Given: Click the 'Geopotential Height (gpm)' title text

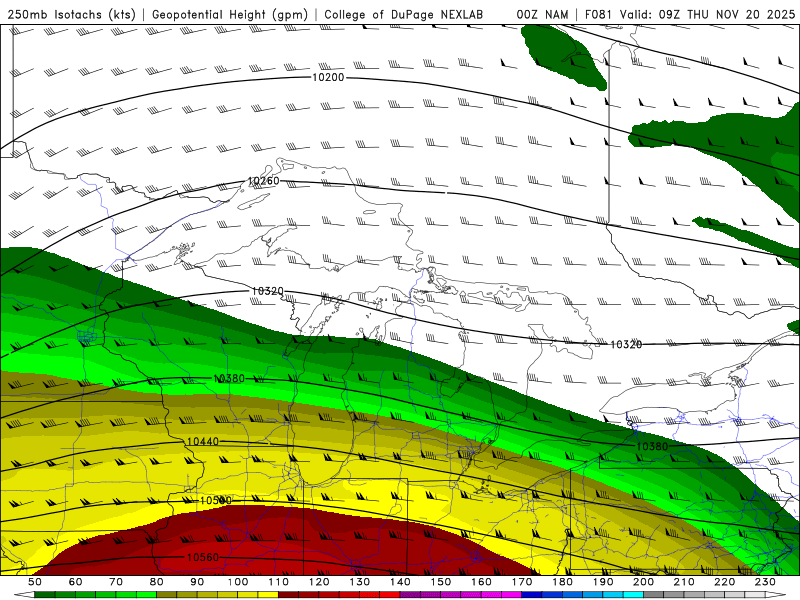Looking at the screenshot, I should click(x=230, y=14).
